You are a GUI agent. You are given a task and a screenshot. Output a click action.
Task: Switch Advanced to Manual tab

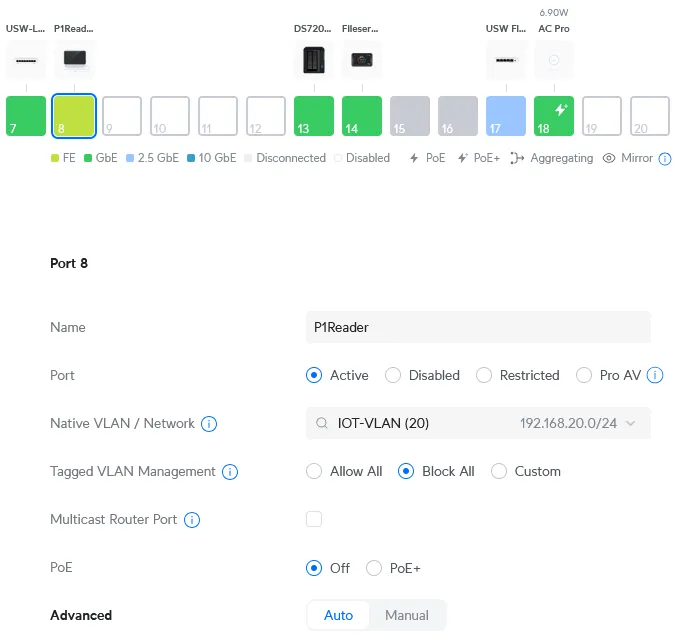407,615
